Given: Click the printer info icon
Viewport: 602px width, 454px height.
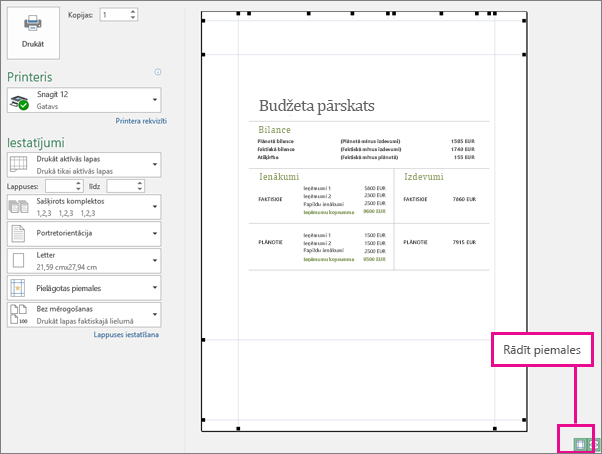Looking at the screenshot, I should 158,72.
